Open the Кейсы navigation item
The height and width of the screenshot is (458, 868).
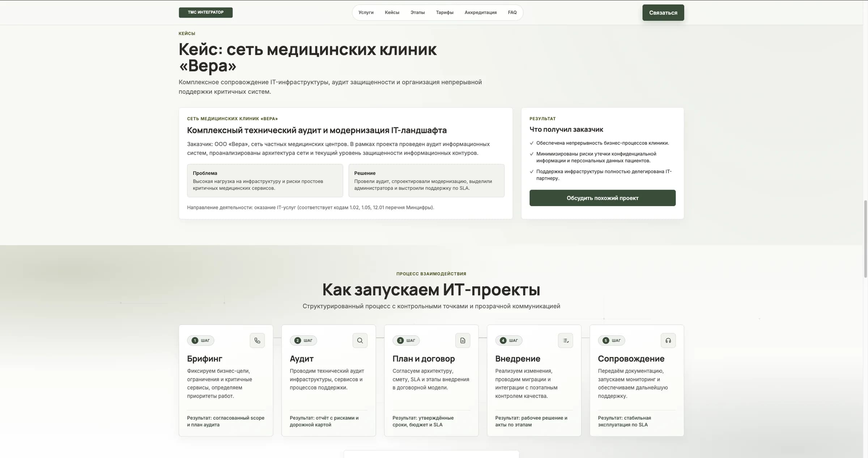[392, 12]
